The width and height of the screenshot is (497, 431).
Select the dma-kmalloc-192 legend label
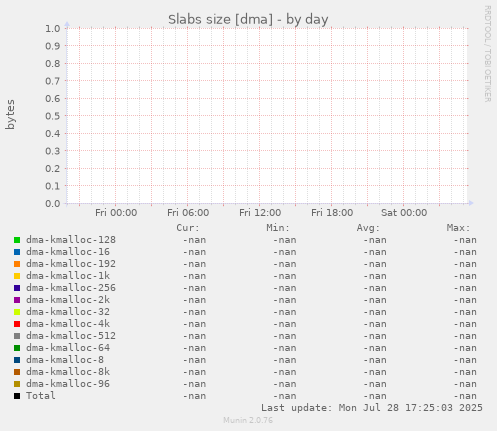[71, 264]
